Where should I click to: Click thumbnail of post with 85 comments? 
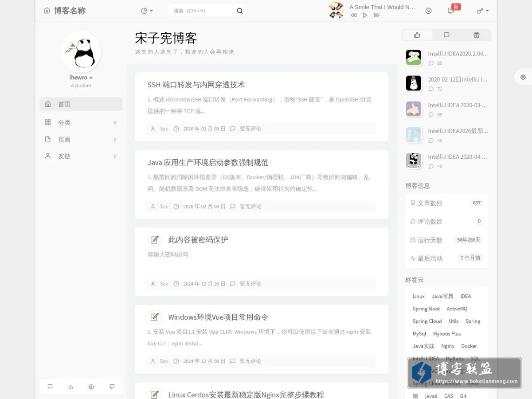pyautogui.click(x=414, y=57)
